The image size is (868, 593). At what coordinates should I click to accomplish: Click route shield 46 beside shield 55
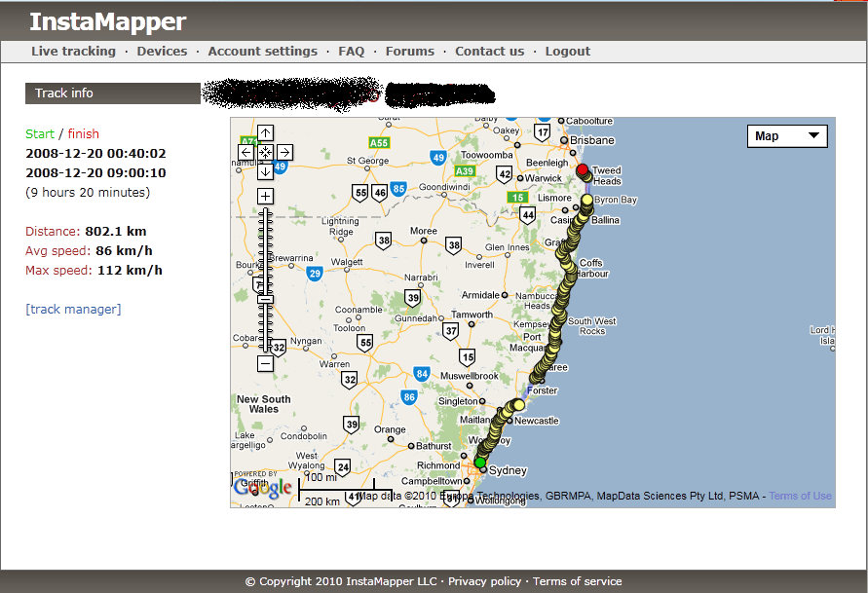379,193
